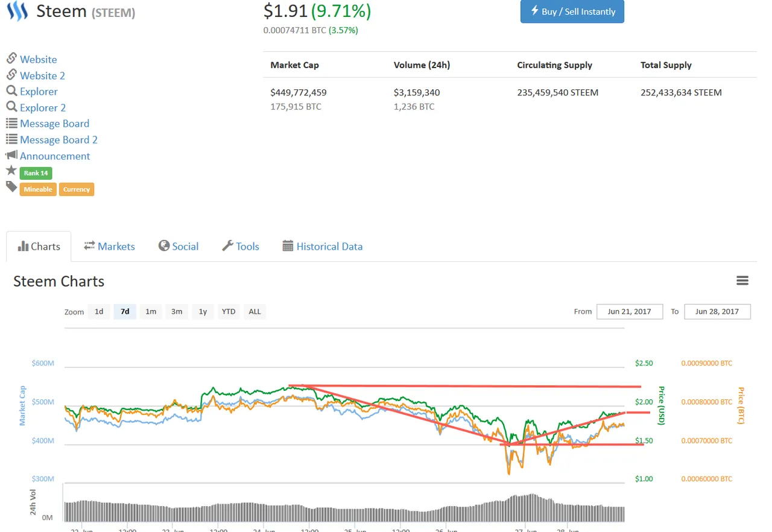This screenshot has width=772, height=532.
Task: Open the chart hamburger menu icon
Action: click(x=742, y=280)
